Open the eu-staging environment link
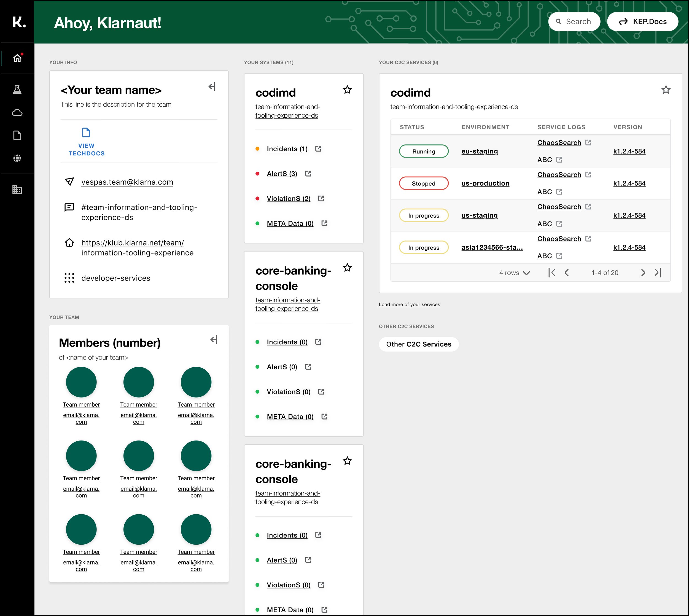This screenshot has width=689, height=616. tap(480, 151)
